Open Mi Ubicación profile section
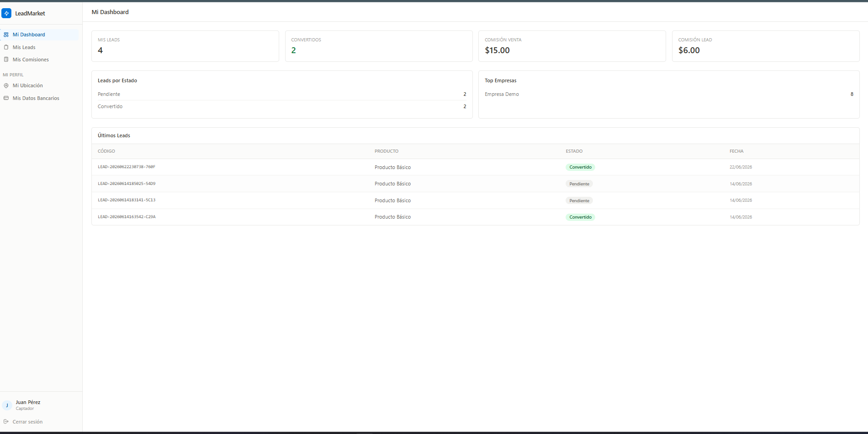The width and height of the screenshot is (868, 434). [x=40, y=85]
